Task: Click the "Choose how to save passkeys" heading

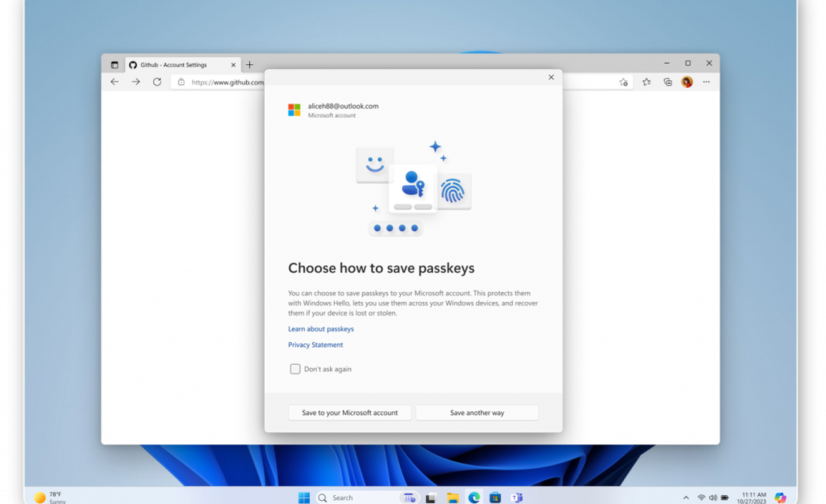Action: (x=381, y=268)
